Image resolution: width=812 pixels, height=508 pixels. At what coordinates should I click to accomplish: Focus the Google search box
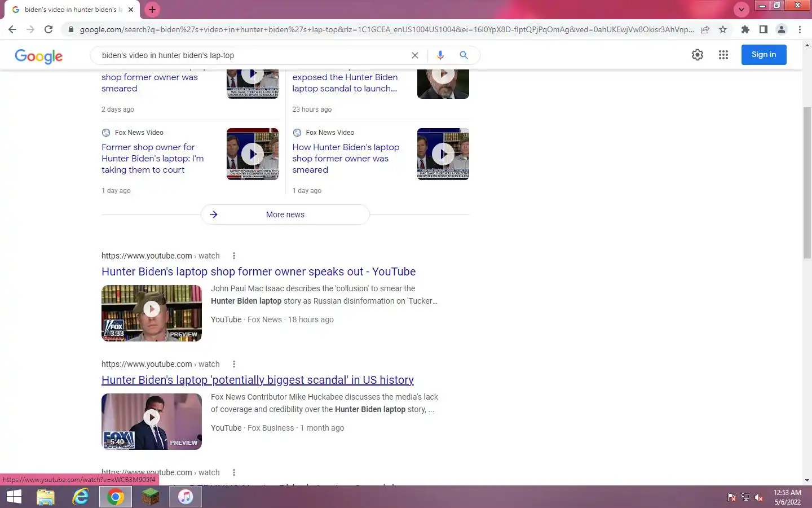(254, 55)
